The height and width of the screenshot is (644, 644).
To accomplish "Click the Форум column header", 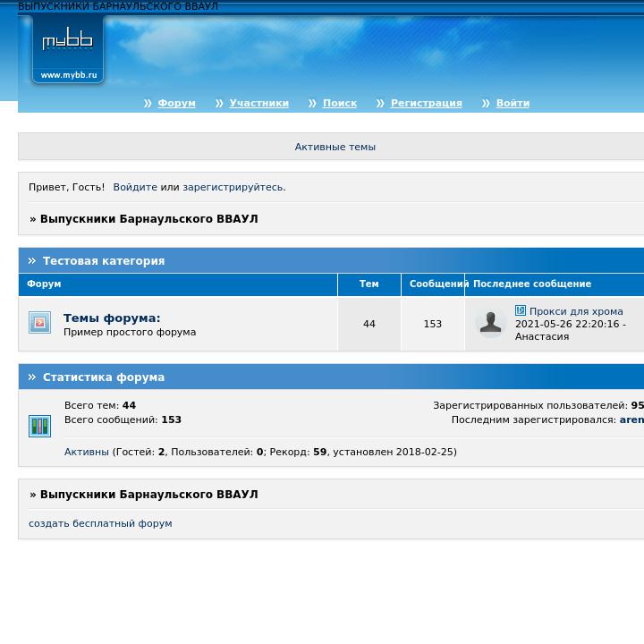I will [44, 284].
